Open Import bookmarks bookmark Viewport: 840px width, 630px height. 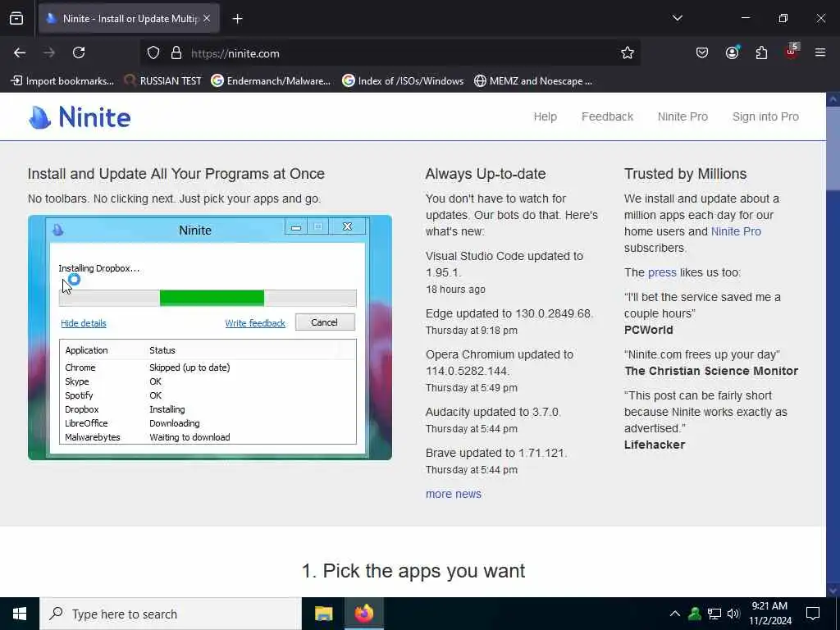click(62, 81)
